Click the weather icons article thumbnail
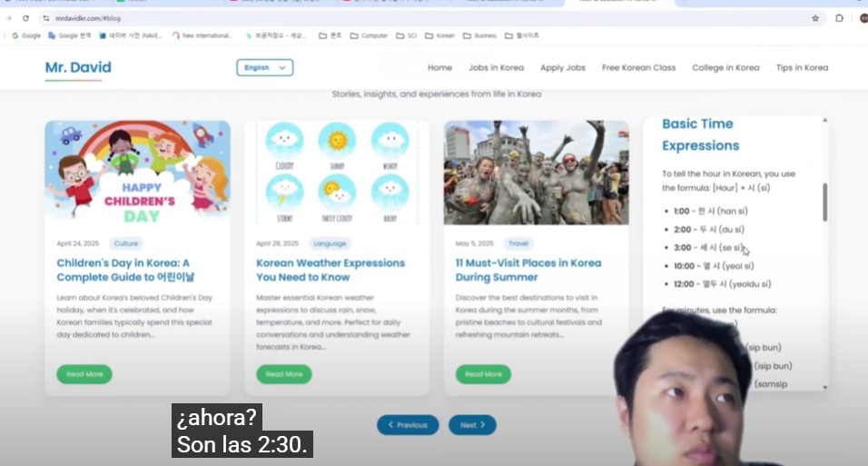Image resolution: width=868 pixels, height=466 pixels. pos(337,173)
